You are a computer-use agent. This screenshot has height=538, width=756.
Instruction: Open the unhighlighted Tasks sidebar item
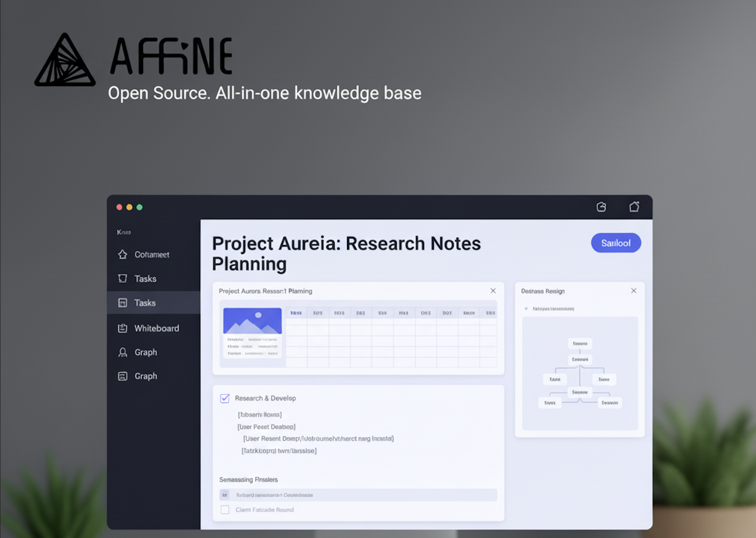153,278
